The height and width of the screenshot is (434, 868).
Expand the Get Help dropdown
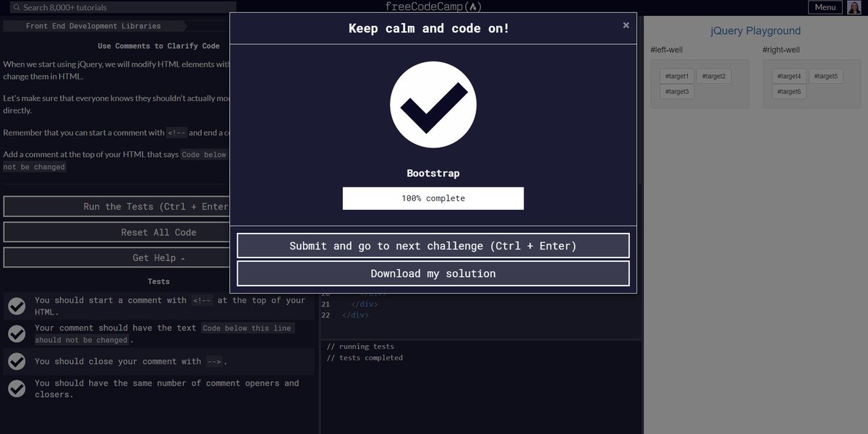click(x=116, y=258)
